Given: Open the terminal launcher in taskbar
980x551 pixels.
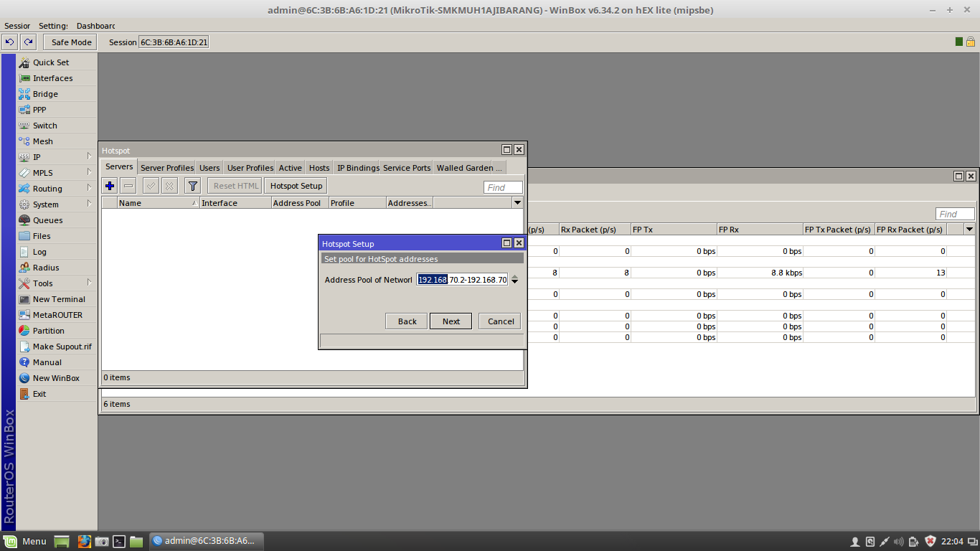Looking at the screenshot, I should pyautogui.click(x=120, y=542).
